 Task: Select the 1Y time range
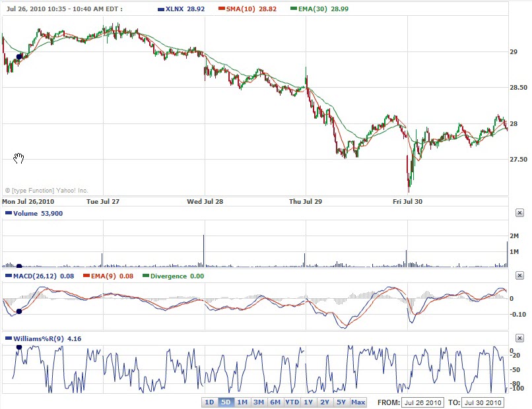coord(308,402)
